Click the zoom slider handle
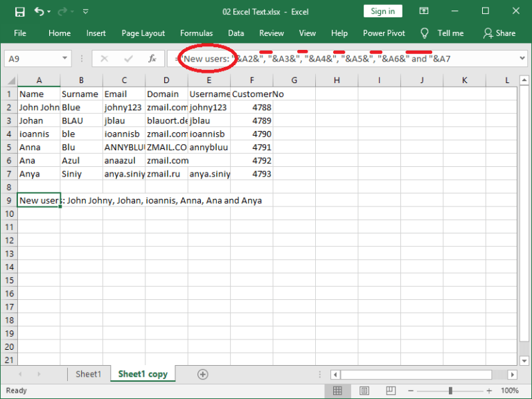532x399 pixels. point(450,391)
